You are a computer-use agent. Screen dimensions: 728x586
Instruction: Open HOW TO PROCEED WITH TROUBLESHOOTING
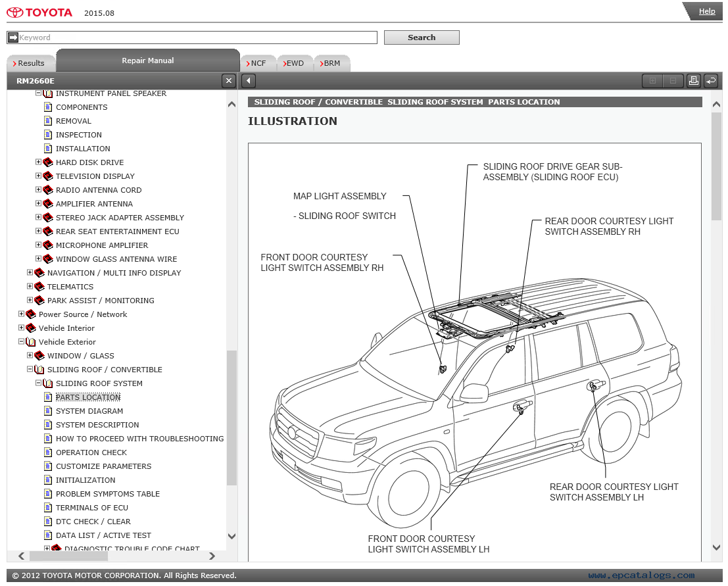139,439
